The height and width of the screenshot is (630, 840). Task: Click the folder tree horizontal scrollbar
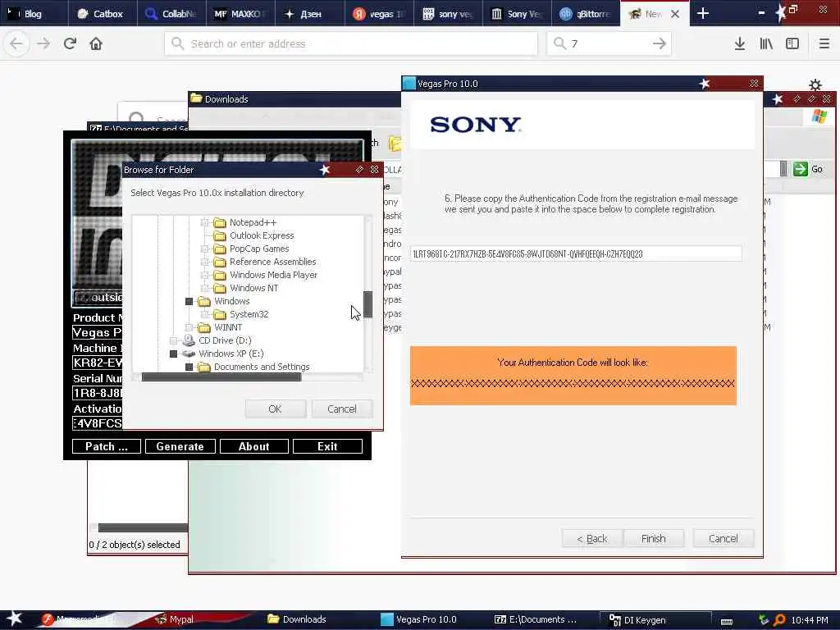click(221, 377)
